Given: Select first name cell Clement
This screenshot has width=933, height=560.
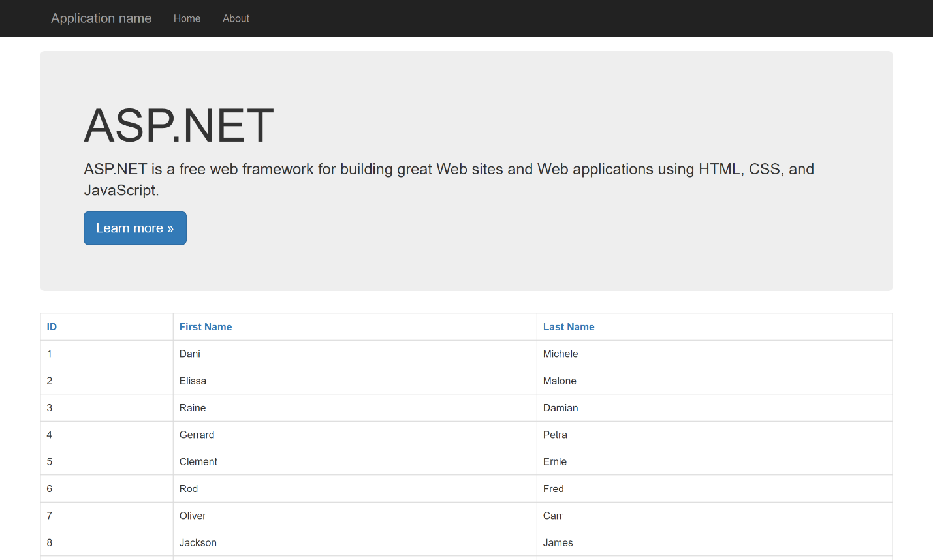Looking at the screenshot, I should pos(355,461).
